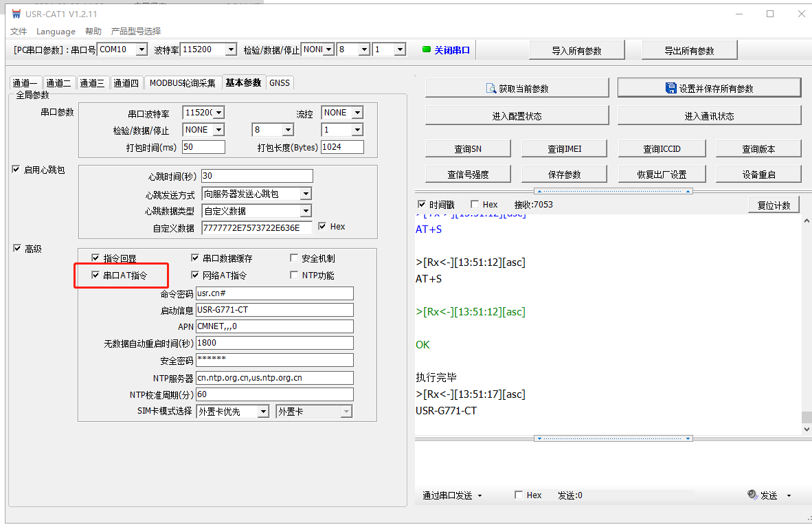Enable the NTP功能 checkbox
This screenshot has width=812, height=527.
coord(295,275)
